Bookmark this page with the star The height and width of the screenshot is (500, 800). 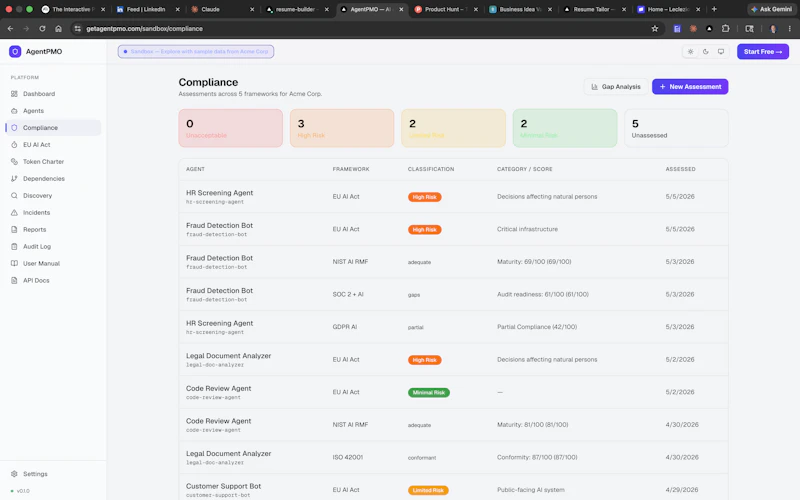(x=655, y=29)
